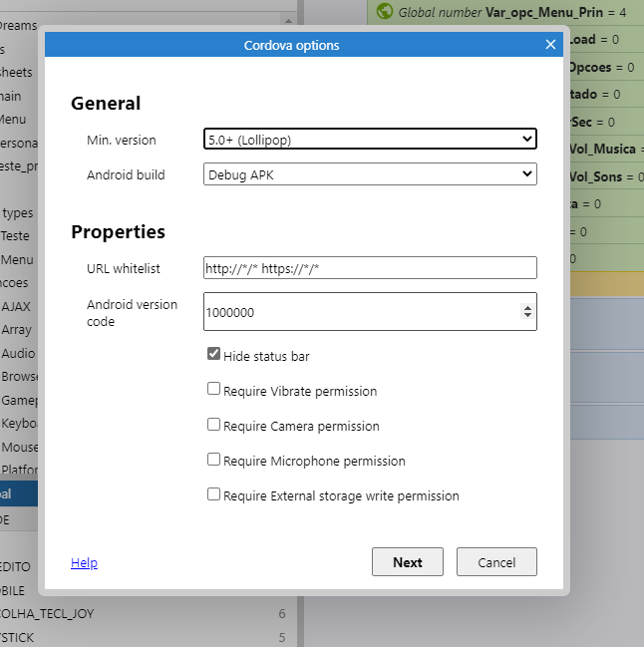Select the row with count 5
Screen dimensions: 644x647
point(149,637)
